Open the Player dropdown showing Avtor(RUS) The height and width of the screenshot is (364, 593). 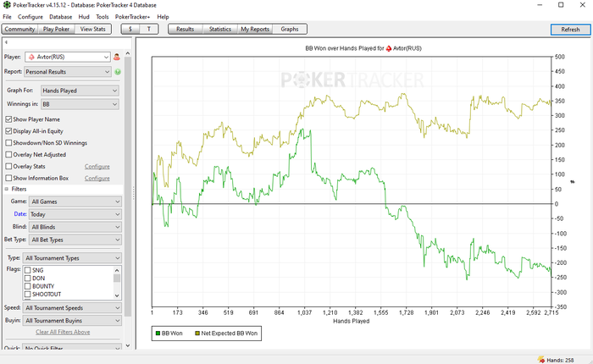tap(68, 57)
